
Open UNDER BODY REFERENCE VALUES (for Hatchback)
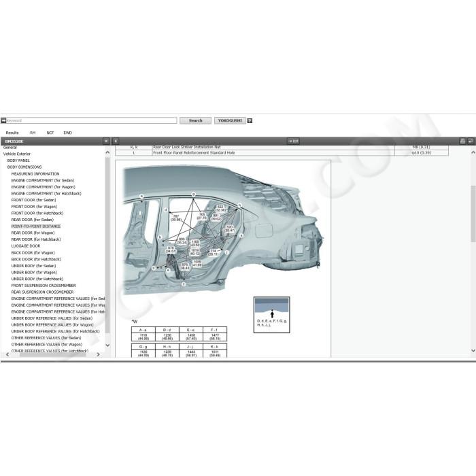click(55, 332)
